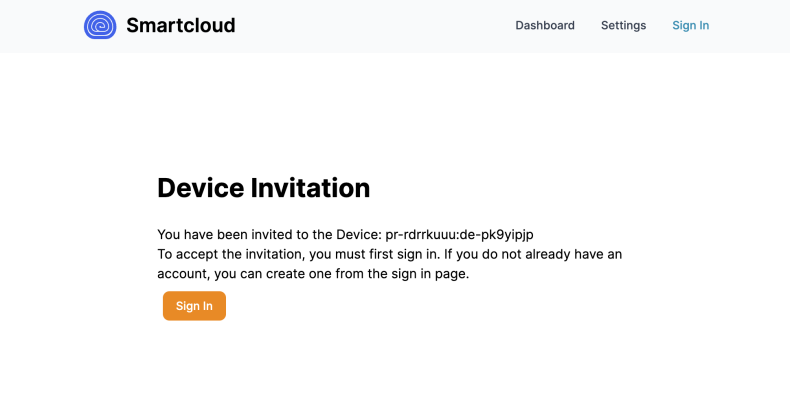Open the Dashboard page from navigation
This screenshot has height=400, width=790.
pyautogui.click(x=545, y=25)
